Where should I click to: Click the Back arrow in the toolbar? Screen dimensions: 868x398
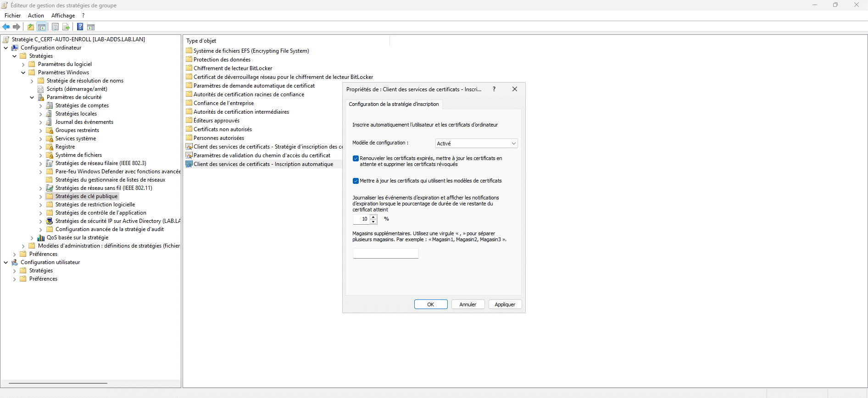(x=6, y=27)
